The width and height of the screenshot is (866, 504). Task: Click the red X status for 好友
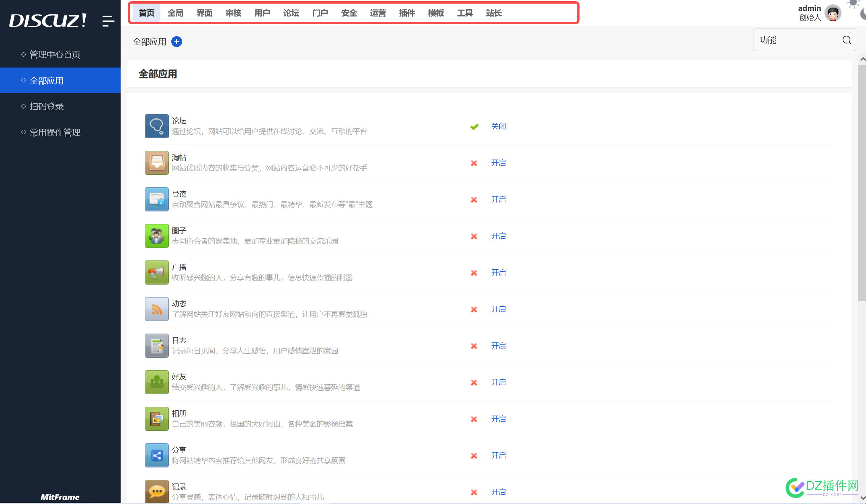point(474,383)
